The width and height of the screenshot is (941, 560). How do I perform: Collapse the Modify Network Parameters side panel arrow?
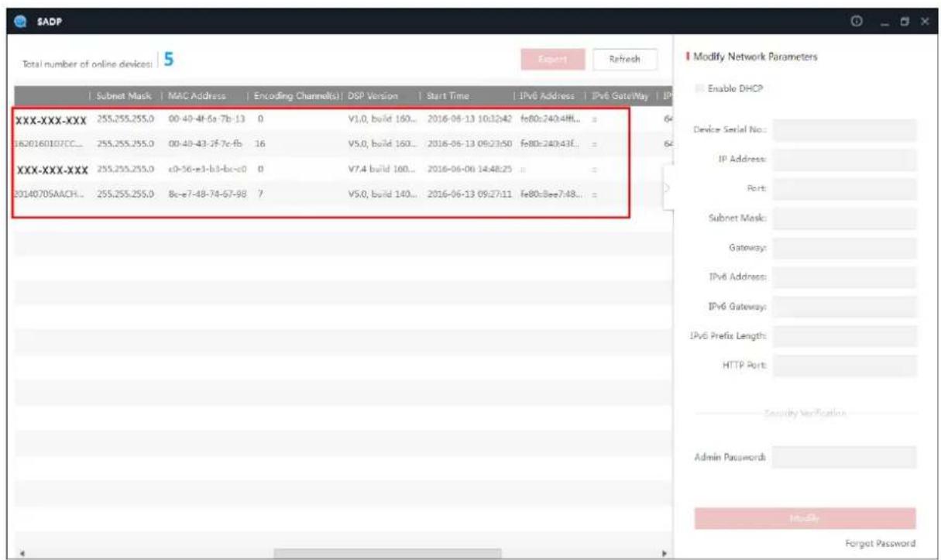click(669, 188)
